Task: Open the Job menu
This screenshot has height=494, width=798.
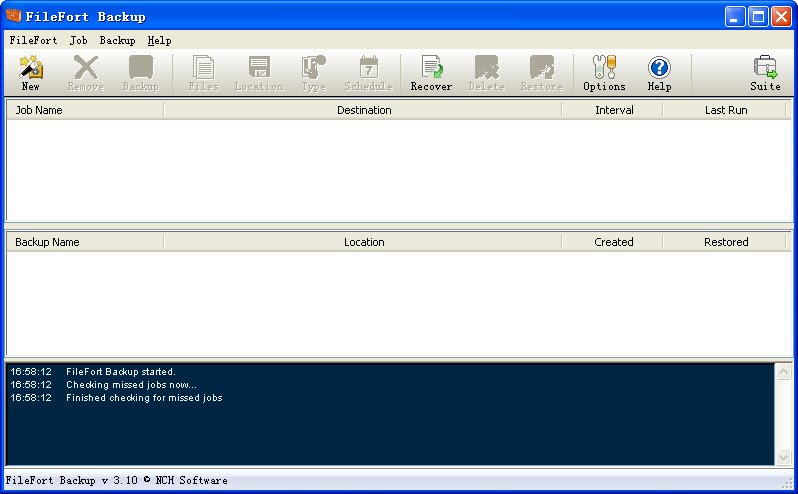Action: [78, 41]
